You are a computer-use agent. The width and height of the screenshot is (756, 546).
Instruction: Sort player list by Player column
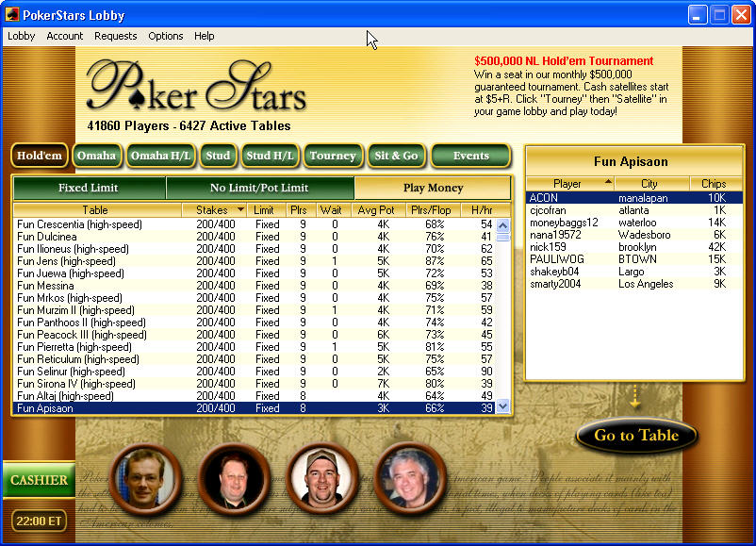pyautogui.click(x=568, y=184)
